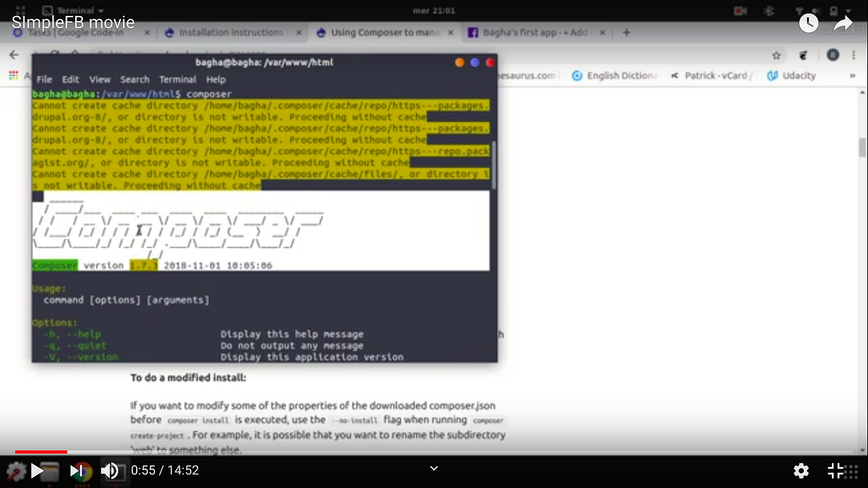Screen dimensions: 868x488
Task: Expand hidden bookmarks via the » chevron
Action: [852, 75]
